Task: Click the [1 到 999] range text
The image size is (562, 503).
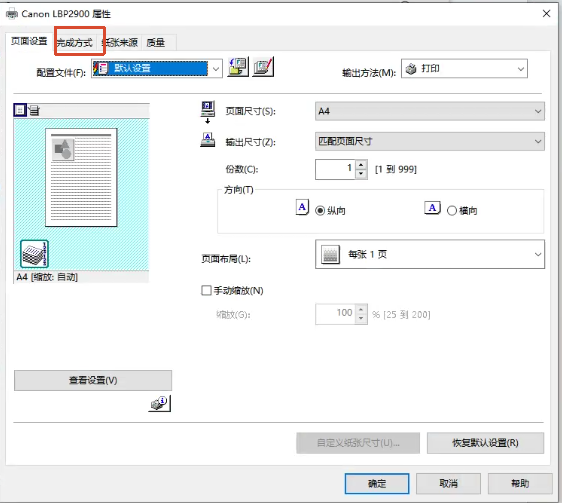Action: pyautogui.click(x=396, y=169)
